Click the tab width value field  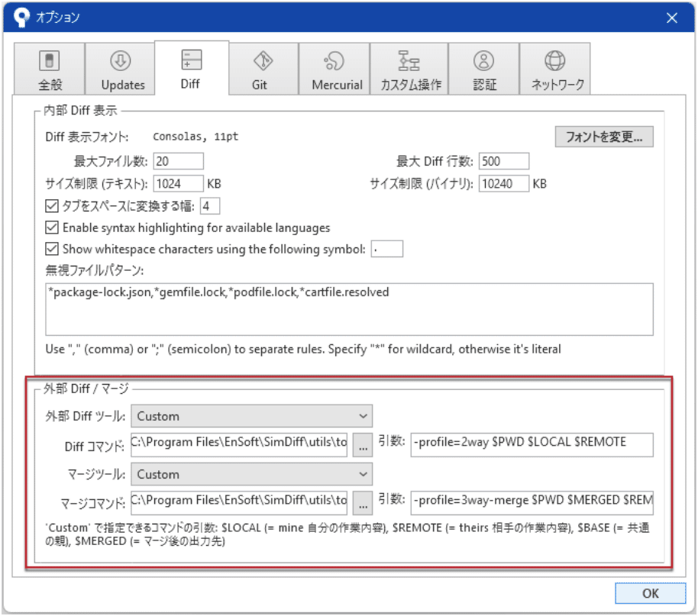[x=210, y=205]
